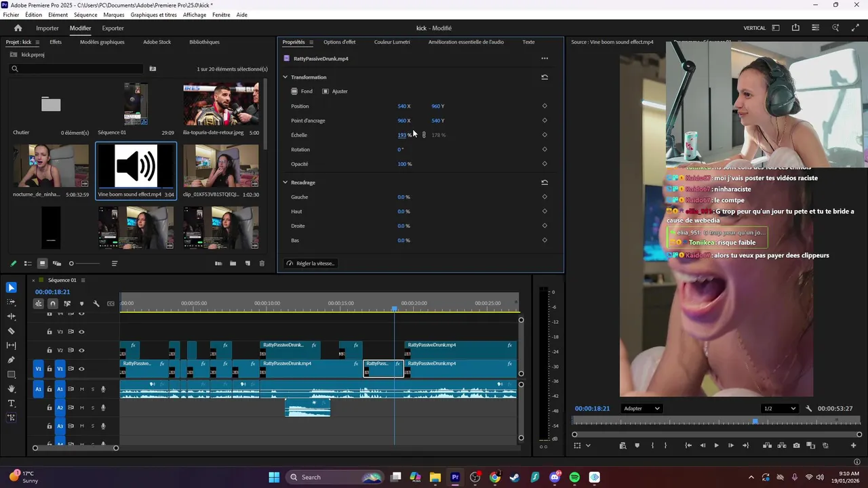Select the Rectangle tool

(12, 374)
